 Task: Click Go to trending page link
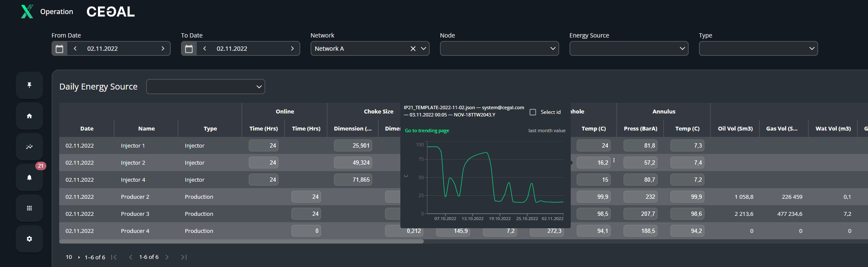pyautogui.click(x=427, y=131)
